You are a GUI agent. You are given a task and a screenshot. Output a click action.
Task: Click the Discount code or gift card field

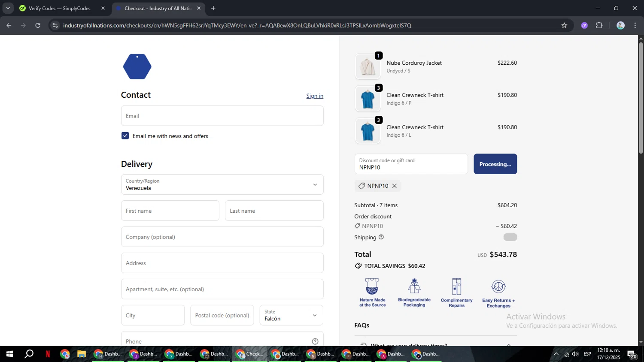coord(411,164)
